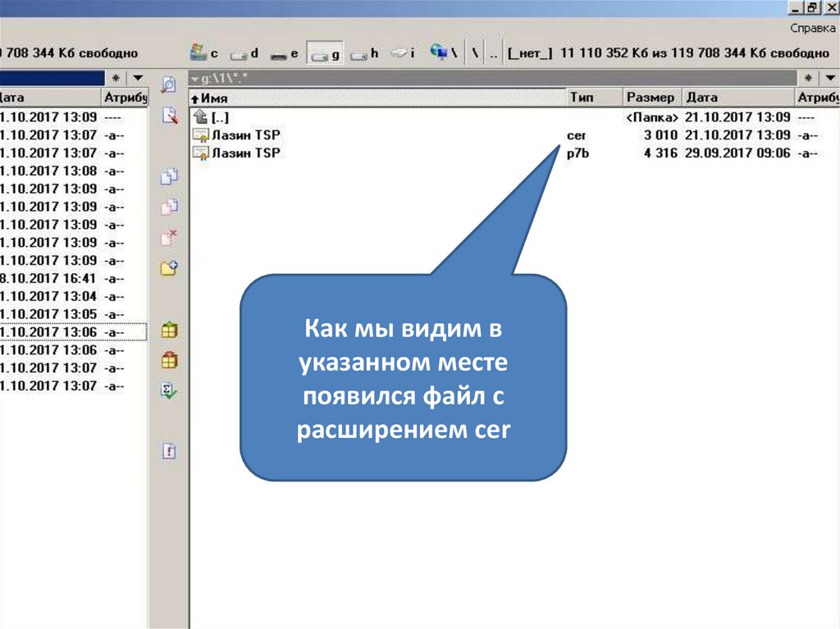Sort left panel by Атрибу column
This screenshot has width=840, height=629.
point(125,98)
